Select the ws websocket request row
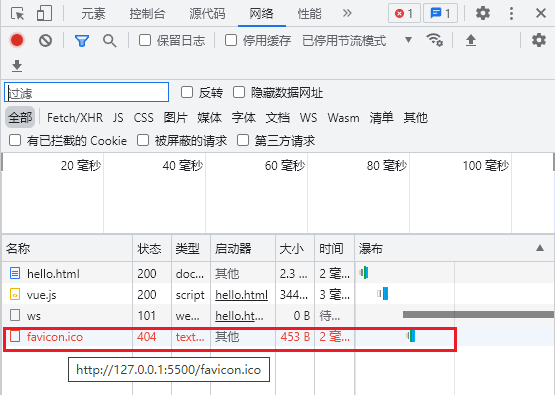 [x=278, y=315]
